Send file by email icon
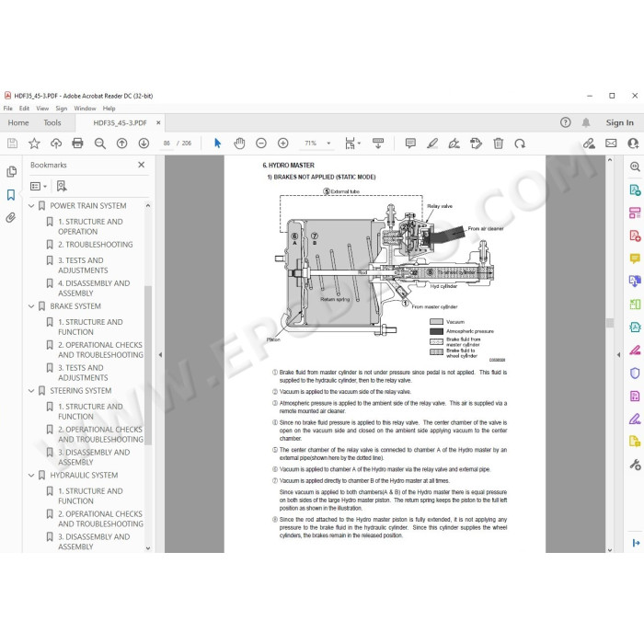 (611, 143)
